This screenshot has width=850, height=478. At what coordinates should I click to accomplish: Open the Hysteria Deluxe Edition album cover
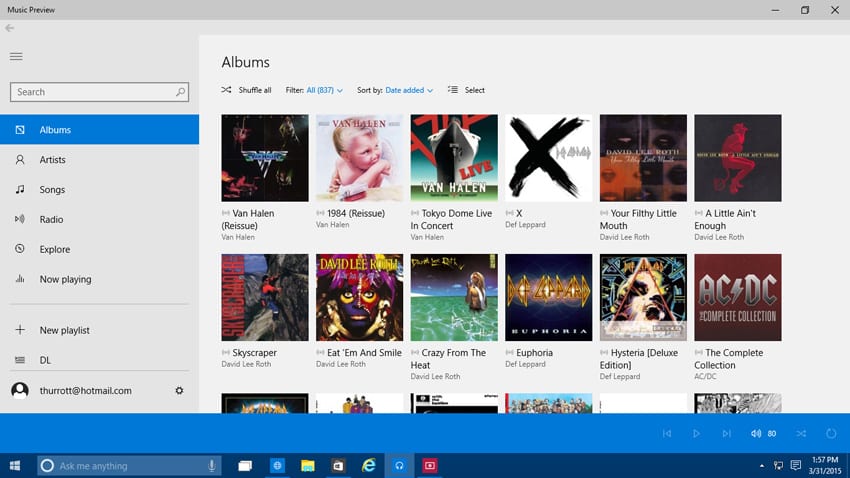pyautogui.click(x=643, y=297)
